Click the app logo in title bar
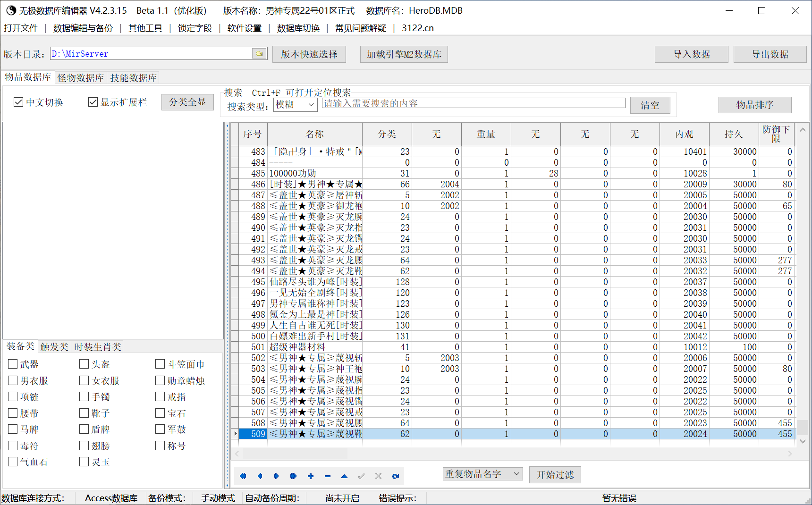The image size is (812, 505). [x=10, y=10]
